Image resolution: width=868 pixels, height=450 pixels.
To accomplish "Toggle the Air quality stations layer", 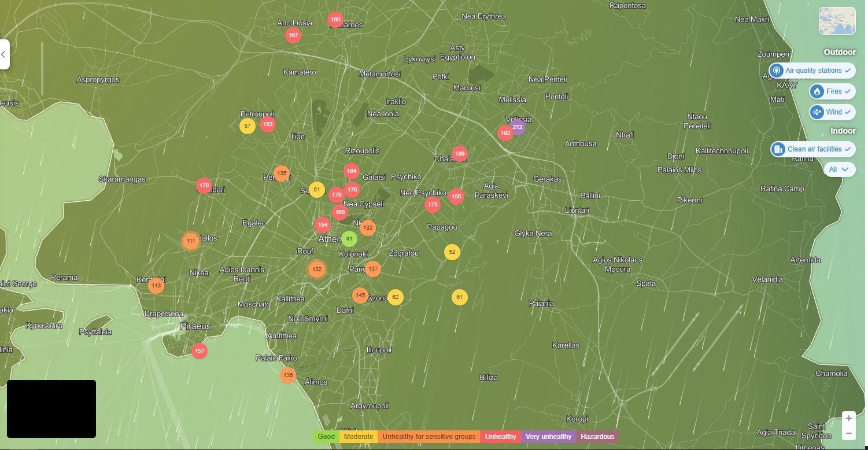I will pyautogui.click(x=812, y=71).
